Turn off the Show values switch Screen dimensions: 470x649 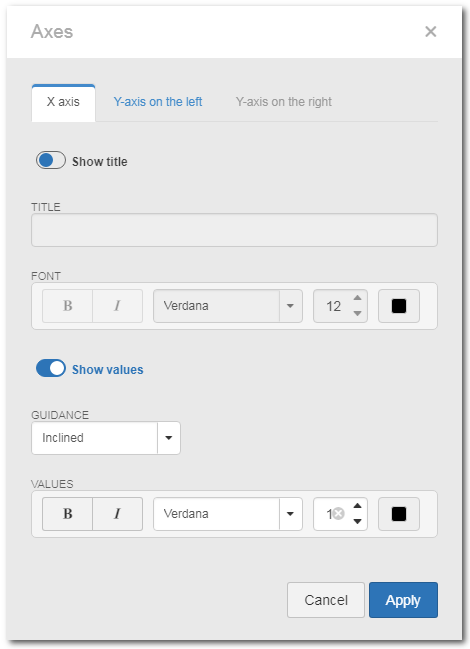pyautogui.click(x=51, y=368)
